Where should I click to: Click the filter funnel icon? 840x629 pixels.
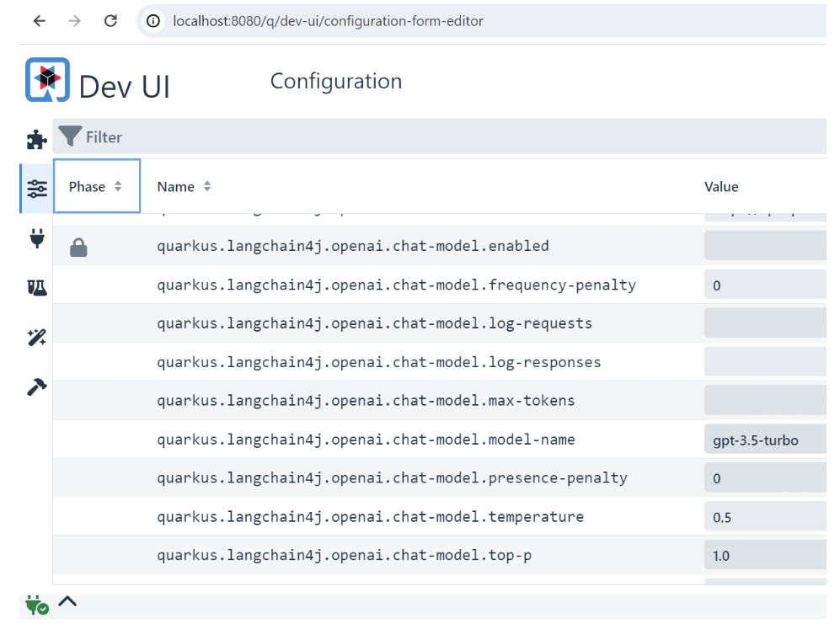point(71,136)
